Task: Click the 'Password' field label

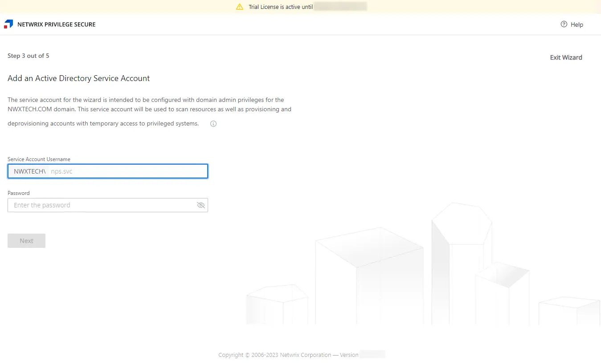Action: (19, 193)
